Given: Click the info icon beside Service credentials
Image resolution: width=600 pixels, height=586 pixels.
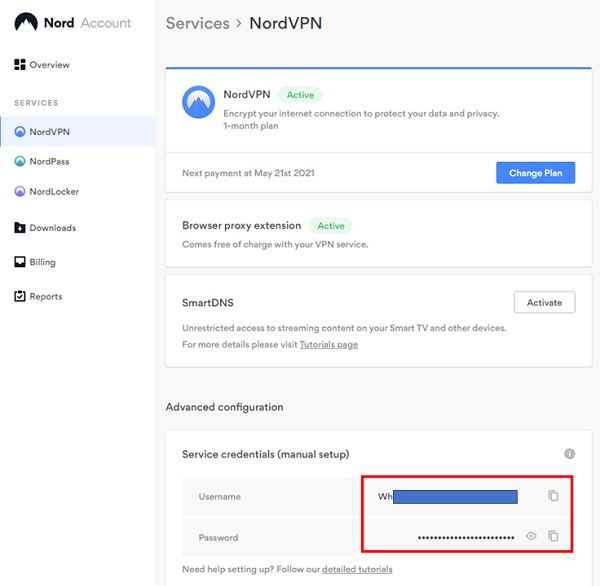Looking at the screenshot, I should [x=569, y=454].
